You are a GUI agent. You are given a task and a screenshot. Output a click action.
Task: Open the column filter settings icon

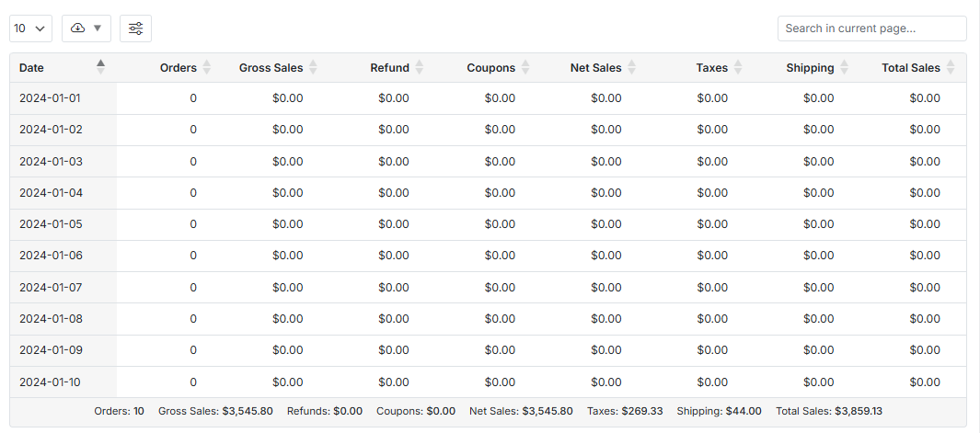pyautogui.click(x=135, y=28)
